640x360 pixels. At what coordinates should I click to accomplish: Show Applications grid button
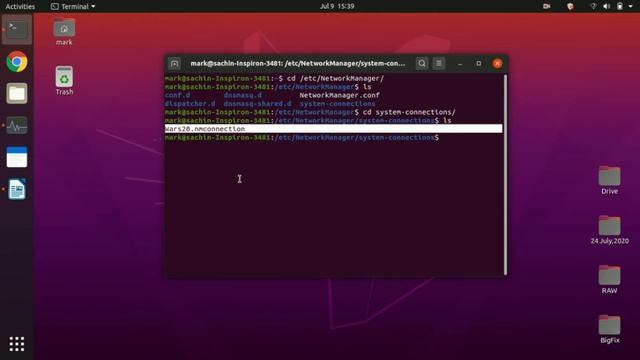(x=17, y=344)
